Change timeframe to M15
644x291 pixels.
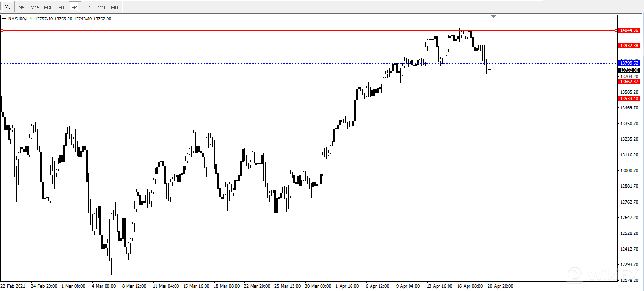[35, 7]
